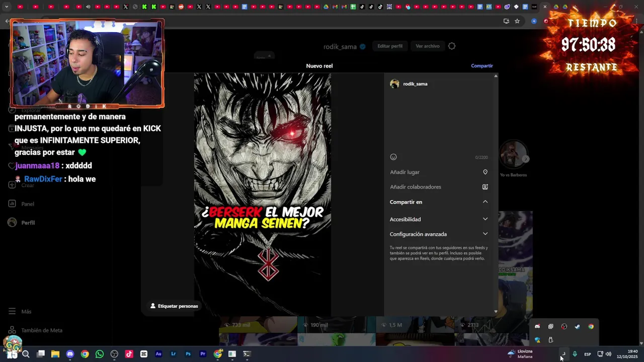
Task: Click rodik_sama username in the reel dialog
Action: point(415,84)
